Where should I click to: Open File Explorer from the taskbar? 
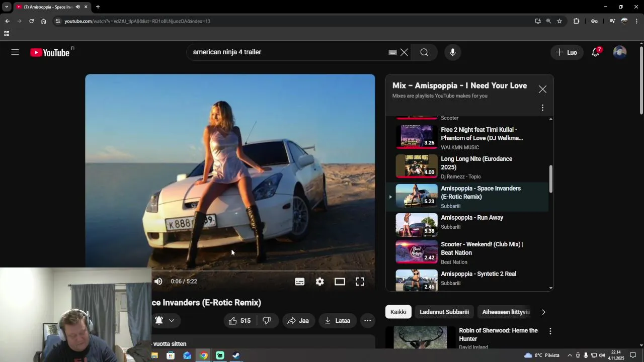[154, 355]
